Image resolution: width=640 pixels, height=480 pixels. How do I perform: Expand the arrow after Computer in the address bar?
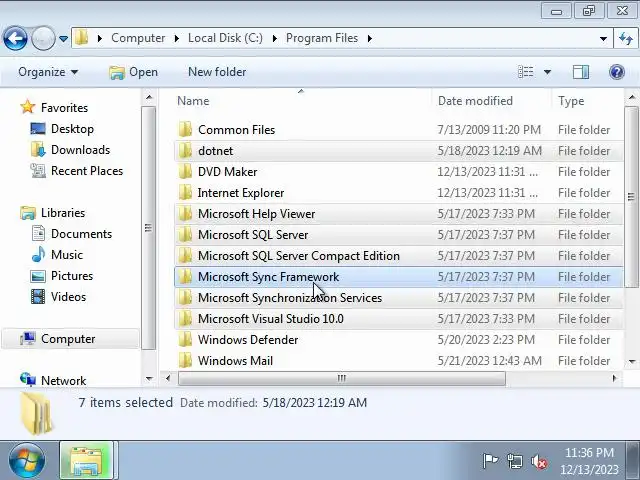177,38
